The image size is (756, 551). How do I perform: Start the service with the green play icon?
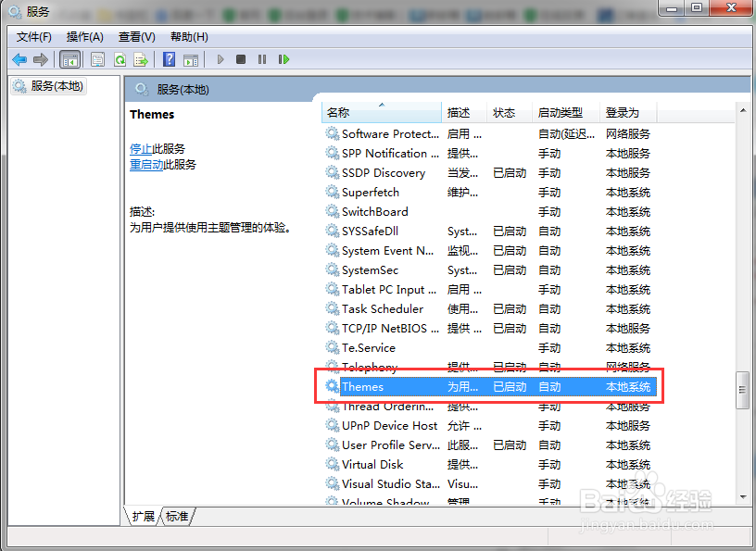pyautogui.click(x=220, y=59)
